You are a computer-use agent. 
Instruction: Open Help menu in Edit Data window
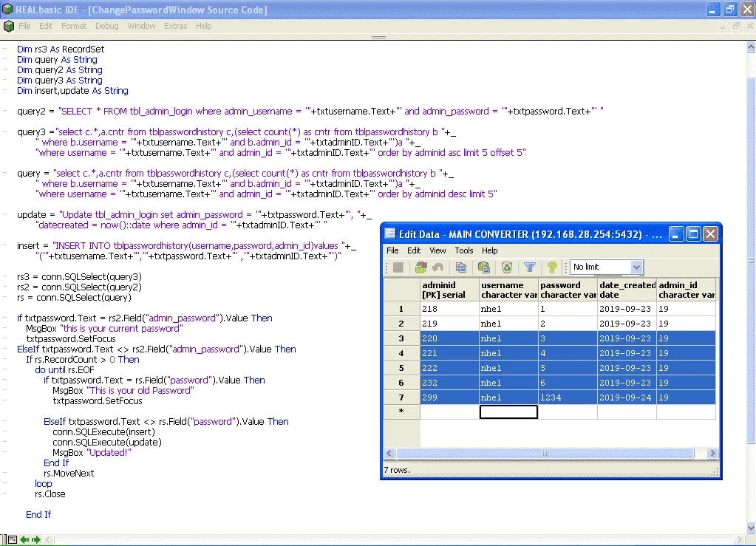489,250
